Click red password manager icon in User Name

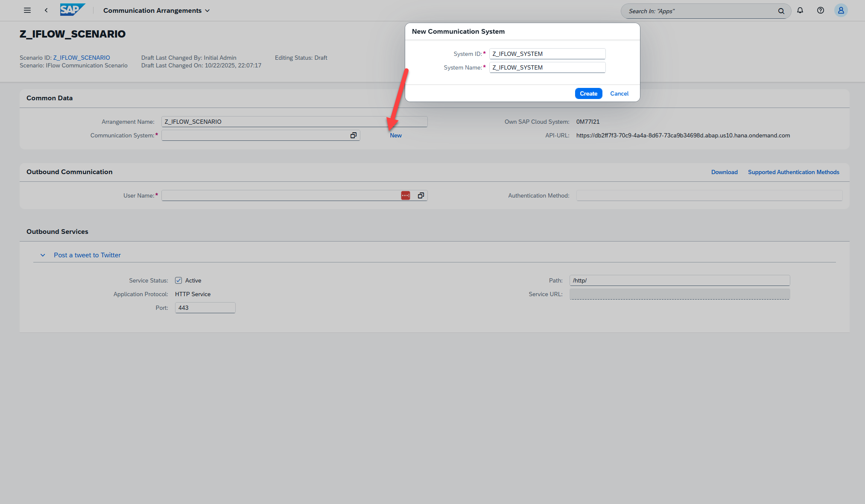point(405,195)
